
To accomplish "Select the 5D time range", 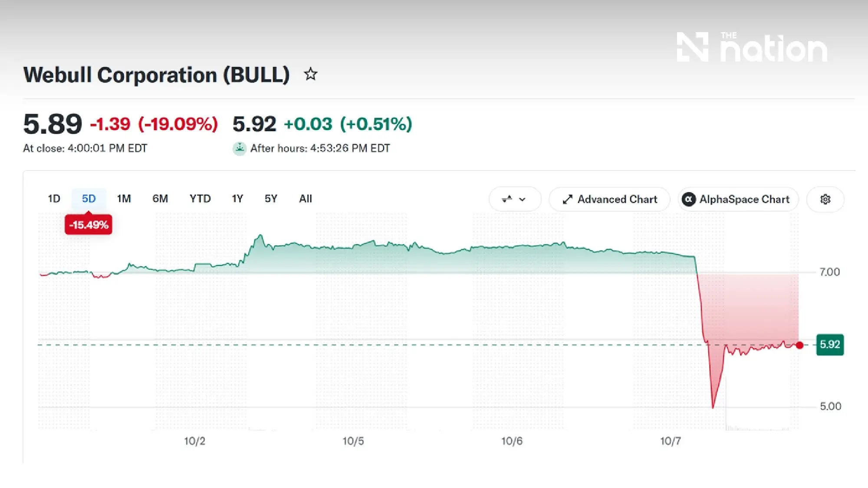I will coord(89,199).
